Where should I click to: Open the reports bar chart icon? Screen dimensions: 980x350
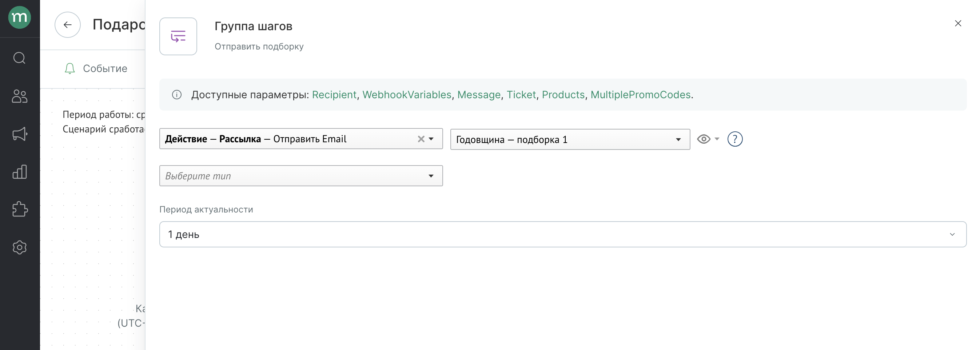pos(19,172)
